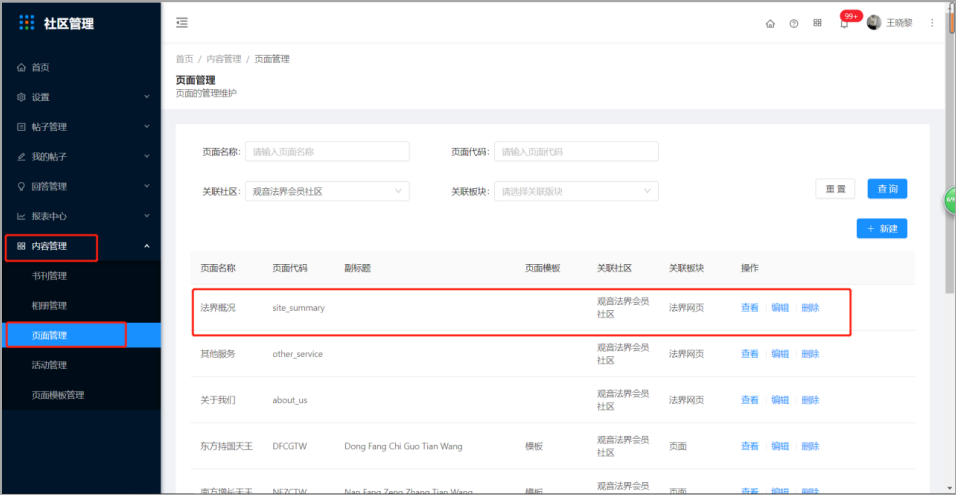
Task: Edit the 法界概况 page row
Action: click(780, 308)
